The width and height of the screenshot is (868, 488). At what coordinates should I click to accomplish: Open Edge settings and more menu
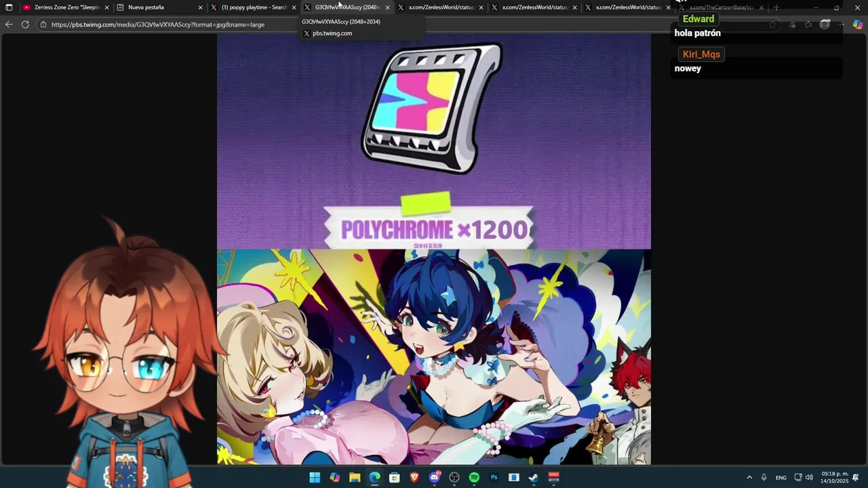tap(840, 24)
